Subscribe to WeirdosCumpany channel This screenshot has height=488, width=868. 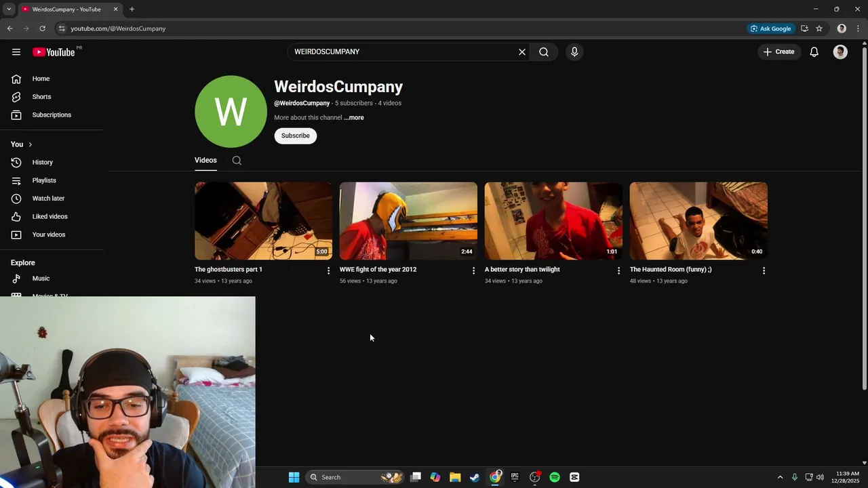[296, 136]
